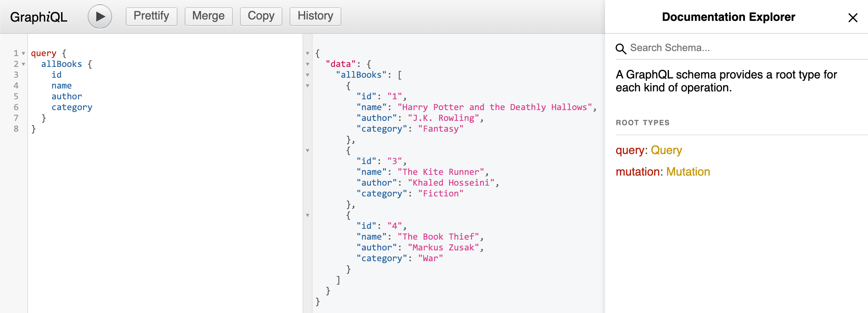Collapse the result's outermost brace

point(308,53)
